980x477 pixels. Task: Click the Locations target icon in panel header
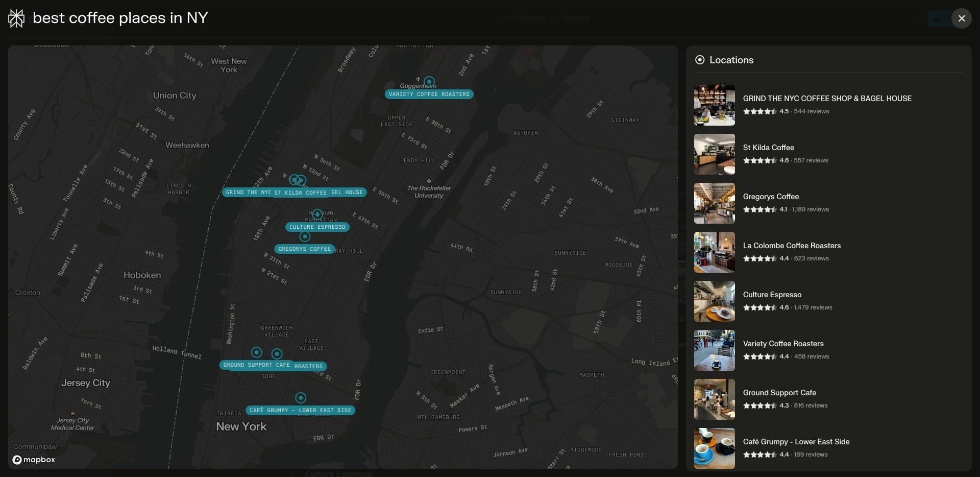pyautogui.click(x=700, y=60)
